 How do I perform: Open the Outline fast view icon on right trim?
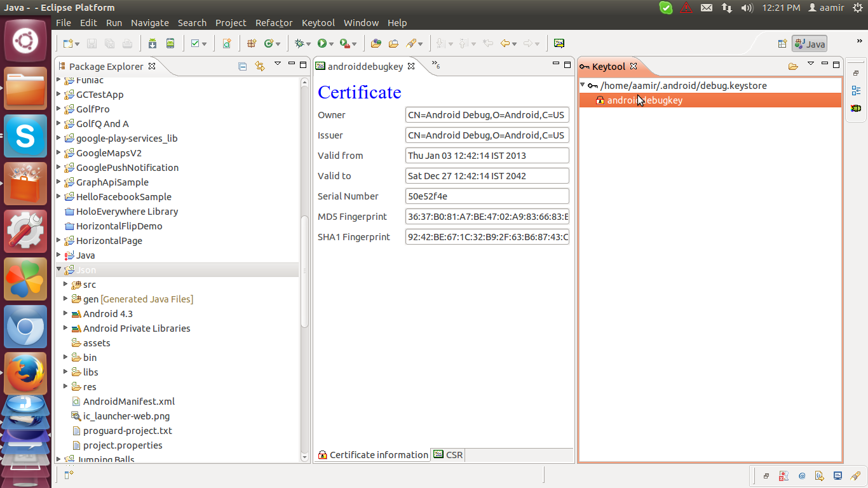click(856, 90)
